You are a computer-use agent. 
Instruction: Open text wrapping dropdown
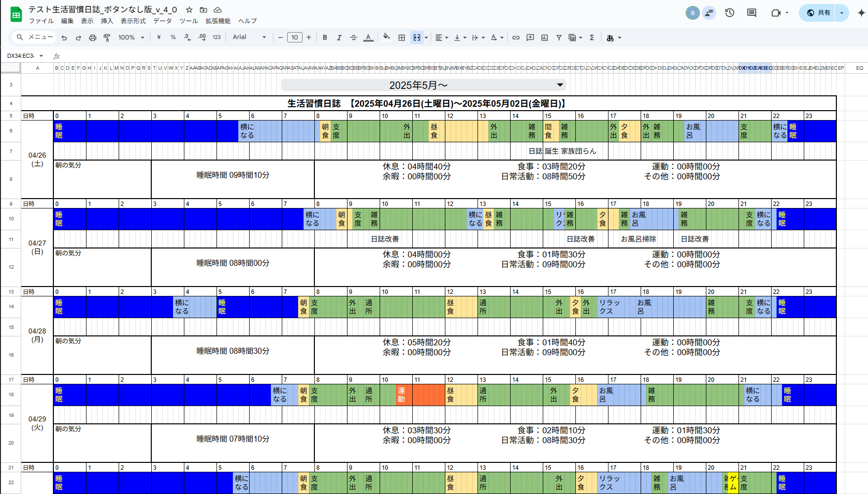click(x=478, y=38)
